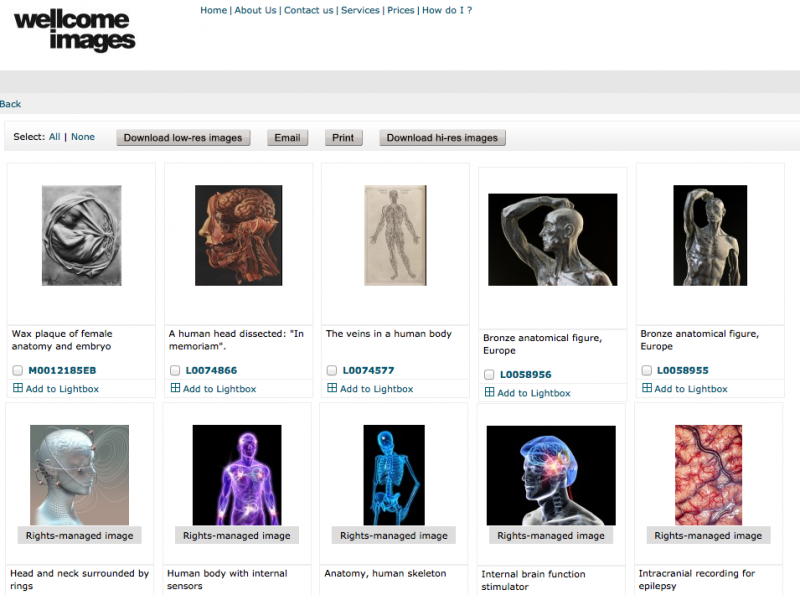Select All images
Image resolution: width=800 pixels, height=595 pixels.
point(55,137)
